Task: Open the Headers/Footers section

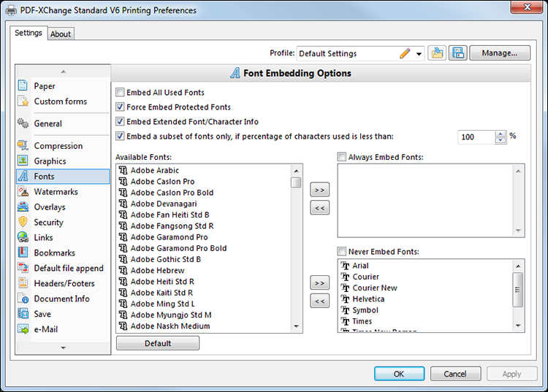Action: [x=64, y=283]
